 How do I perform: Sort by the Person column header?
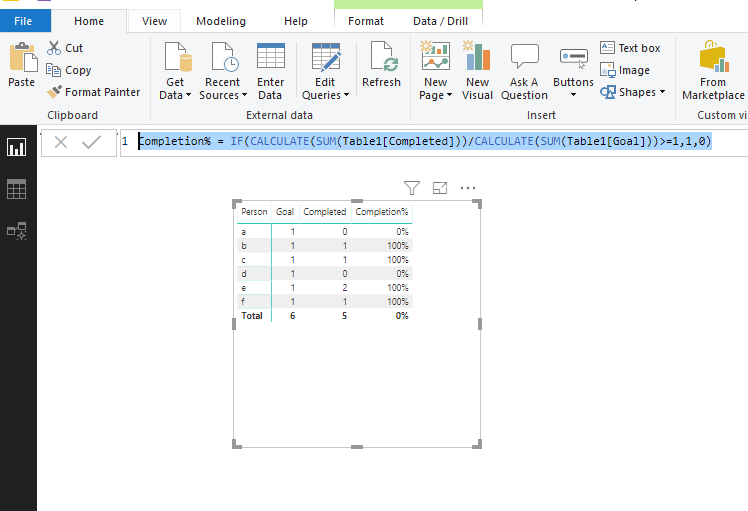pyautogui.click(x=254, y=212)
